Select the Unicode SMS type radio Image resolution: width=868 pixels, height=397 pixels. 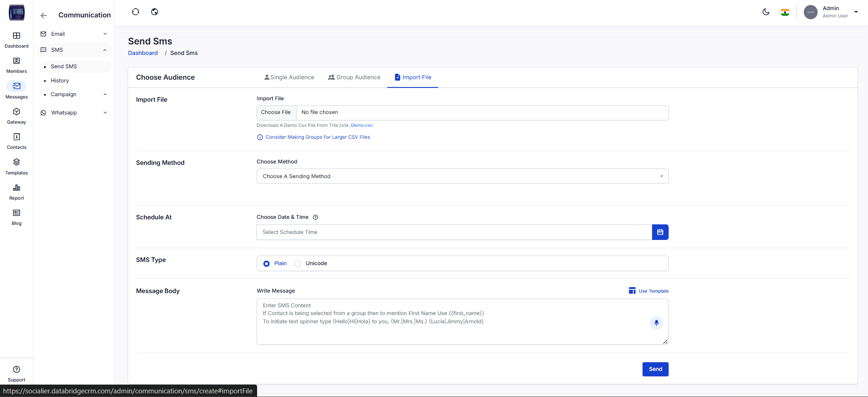tap(298, 264)
